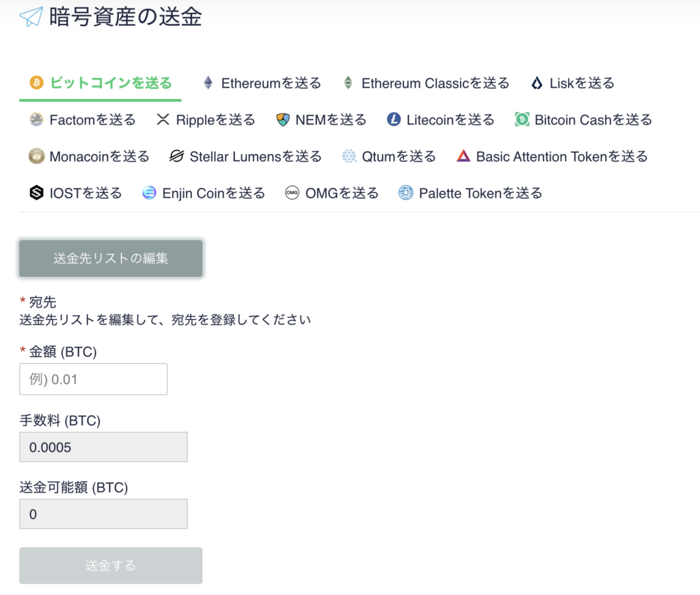The width and height of the screenshot is (700, 595).
Task: Click the Basic Attention Token triangle icon
Action: (463, 156)
